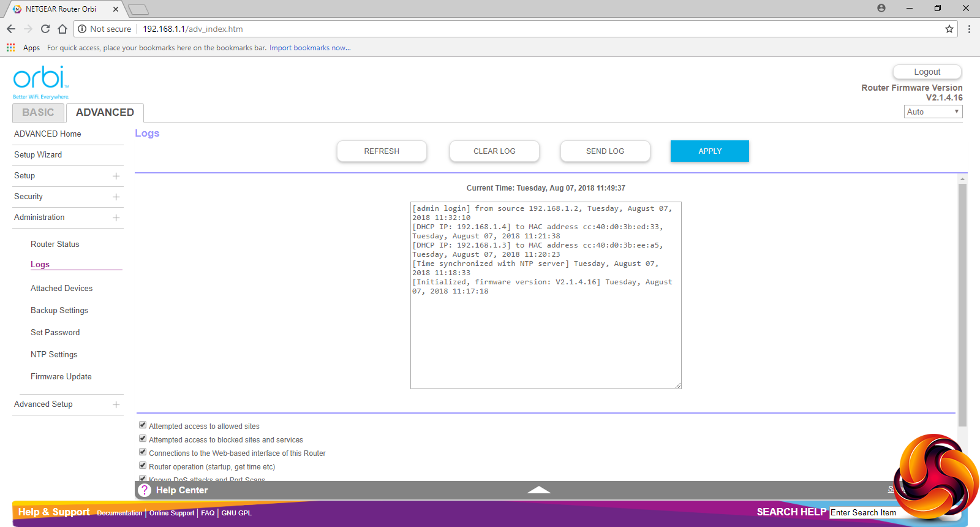Click the browser back arrow

pos(11,29)
